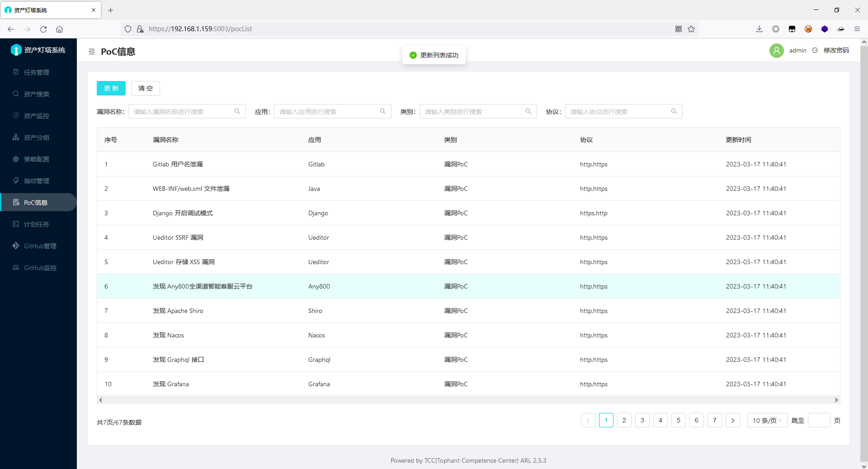Select page 1 in pagination
868x469 pixels.
point(606,420)
